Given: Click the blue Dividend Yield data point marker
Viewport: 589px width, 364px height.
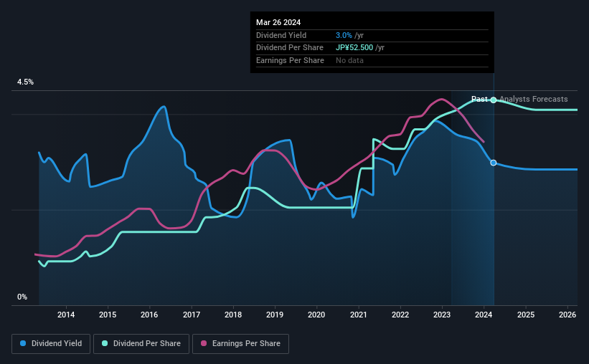Looking at the screenshot, I should 494,163.
